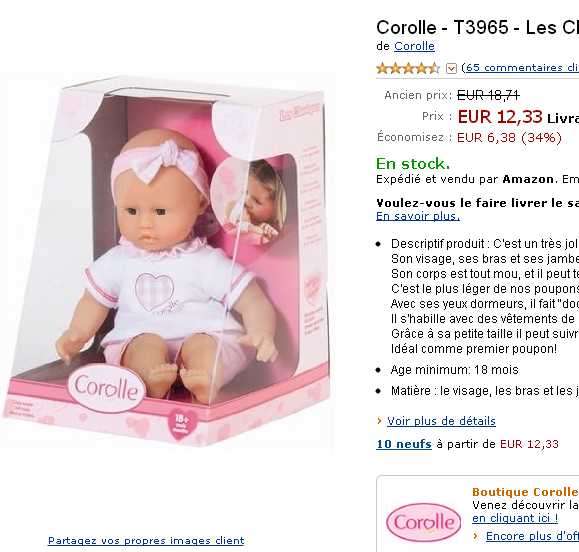
Task: Open the 10 neufs offers link
Action: tap(404, 444)
